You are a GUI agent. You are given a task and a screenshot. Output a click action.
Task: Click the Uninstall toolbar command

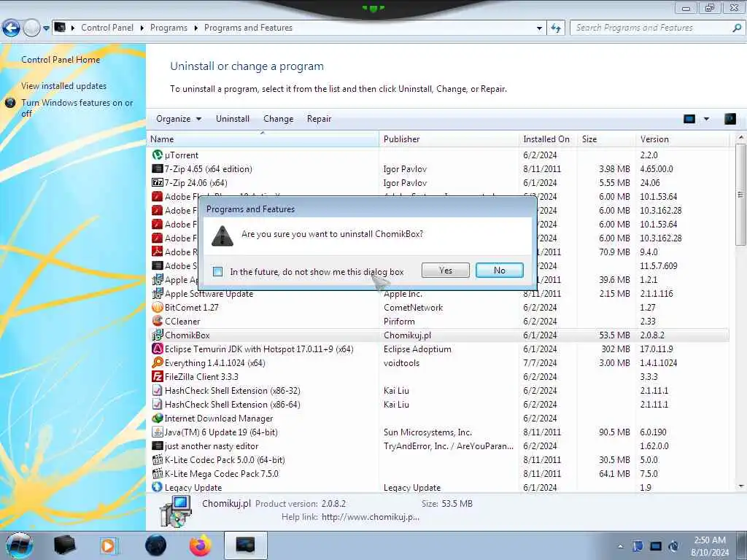pos(233,119)
